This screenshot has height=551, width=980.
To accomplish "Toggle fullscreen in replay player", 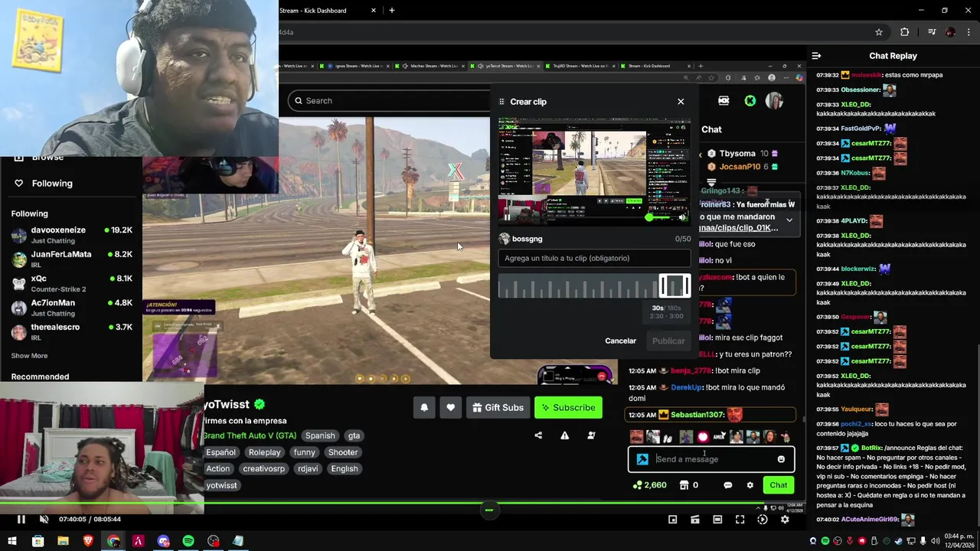I will [740, 520].
